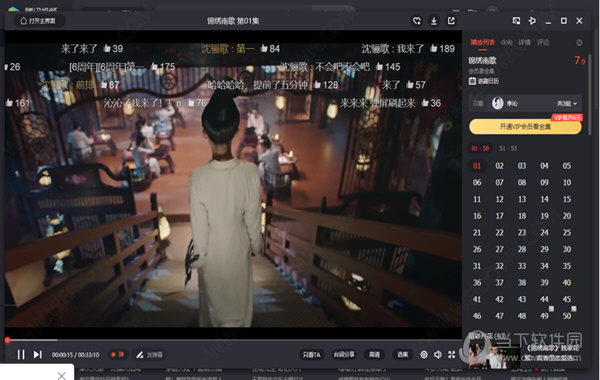Viewport: 600px width, 380px height.
Task: Play episode 08
Action: [522, 183]
